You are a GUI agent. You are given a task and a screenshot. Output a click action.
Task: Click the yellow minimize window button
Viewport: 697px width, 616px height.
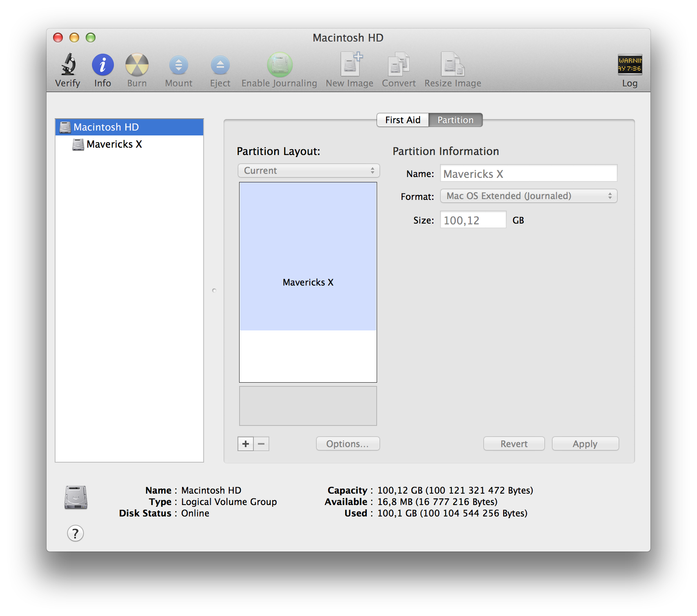point(74,38)
